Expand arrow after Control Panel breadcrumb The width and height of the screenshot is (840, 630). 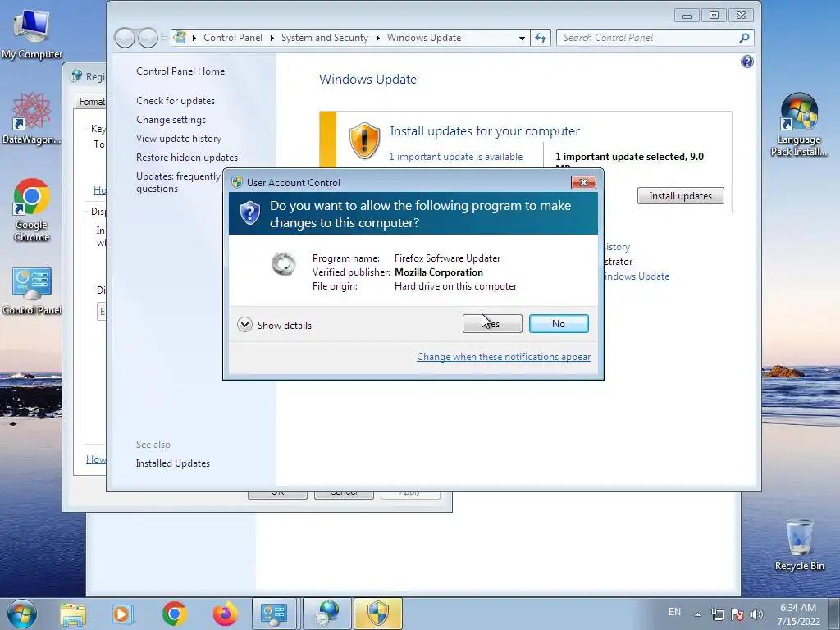click(x=272, y=38)
